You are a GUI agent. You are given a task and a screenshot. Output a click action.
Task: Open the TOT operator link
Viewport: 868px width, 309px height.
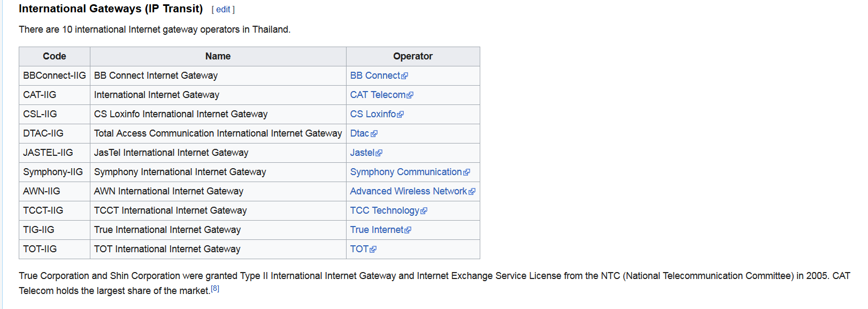[x=363, y=249]
